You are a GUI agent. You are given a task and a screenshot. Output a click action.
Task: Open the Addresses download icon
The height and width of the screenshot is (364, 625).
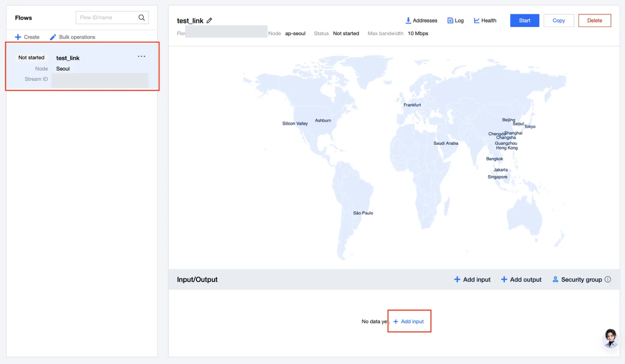(x=408, y=21)
